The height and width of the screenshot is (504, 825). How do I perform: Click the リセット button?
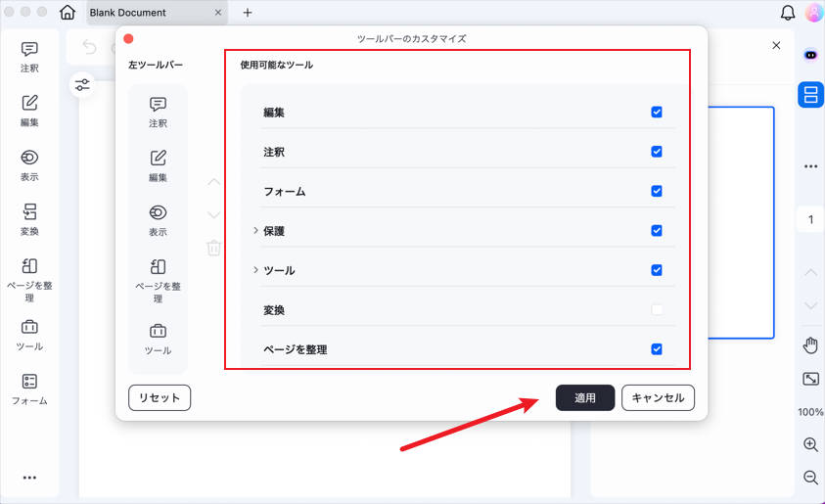[x=160, y=397]
